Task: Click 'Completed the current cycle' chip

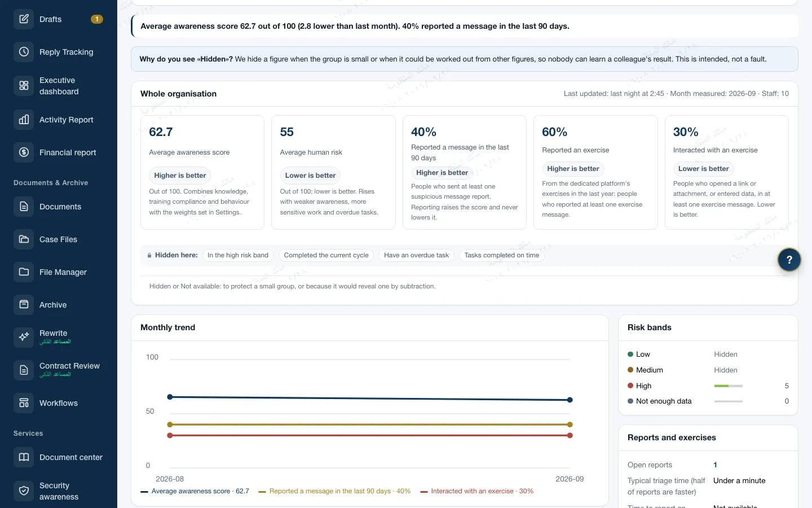Action: coord(326,255)
